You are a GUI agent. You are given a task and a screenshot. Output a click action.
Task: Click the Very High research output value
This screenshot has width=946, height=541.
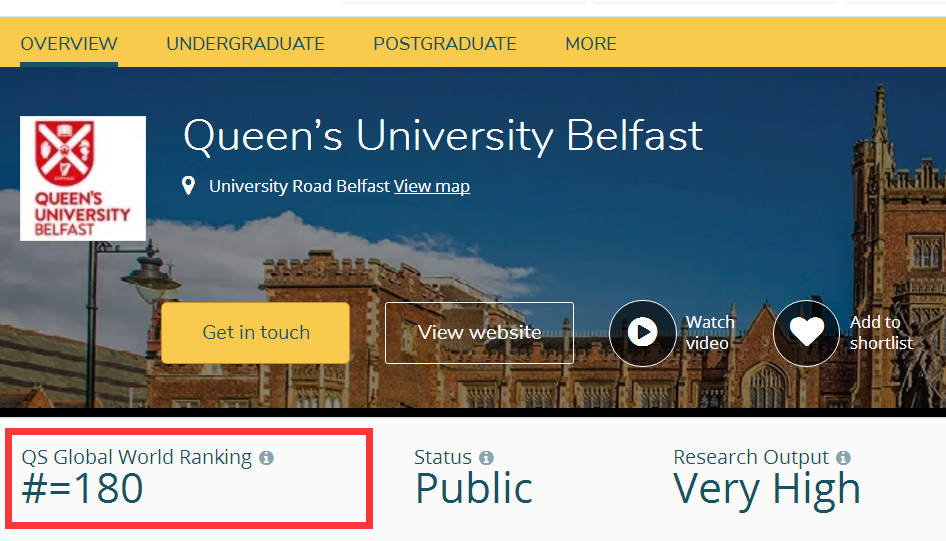[767, 490]
